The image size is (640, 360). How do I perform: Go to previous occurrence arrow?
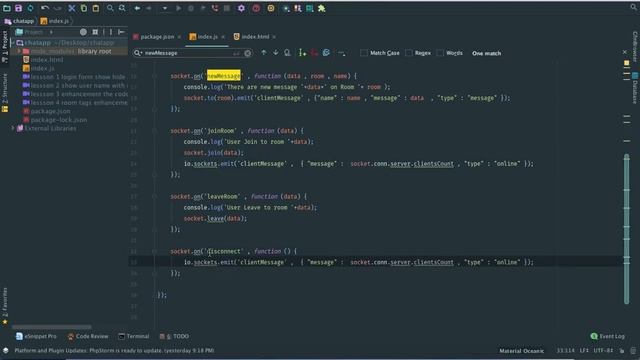(x=264, y=53)
